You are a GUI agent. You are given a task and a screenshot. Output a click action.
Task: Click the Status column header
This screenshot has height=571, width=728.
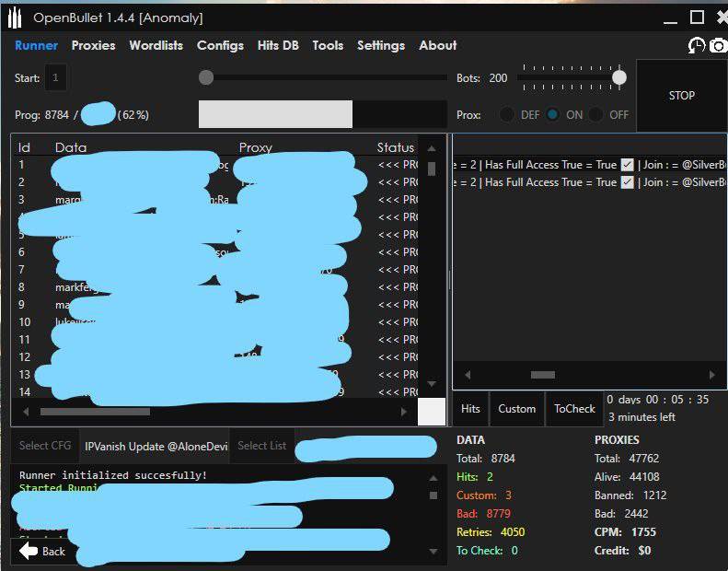pos(395,147)
